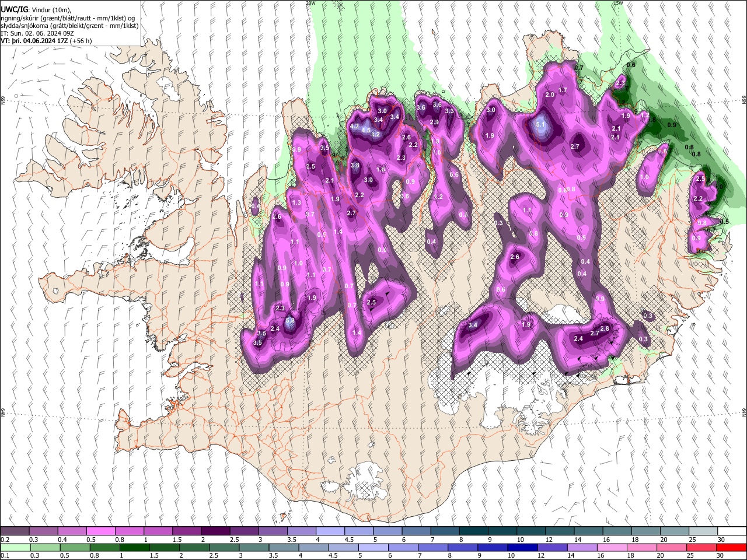The image size is (747, 560).
Task: Select the dark purple 2 swatch, upper row
Action: coord(215,531)
